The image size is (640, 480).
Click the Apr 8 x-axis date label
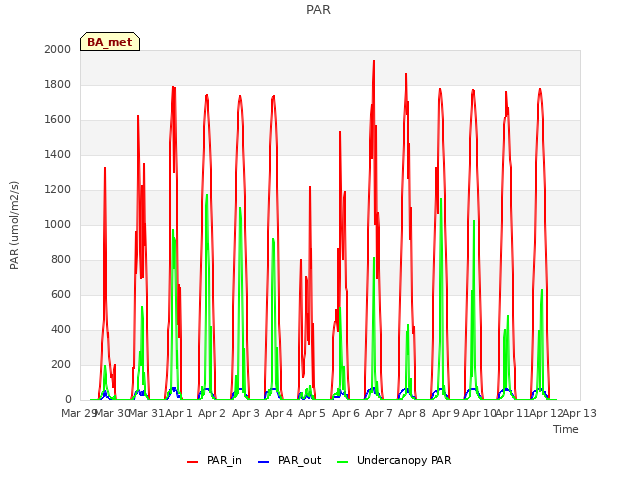[412, 413]
